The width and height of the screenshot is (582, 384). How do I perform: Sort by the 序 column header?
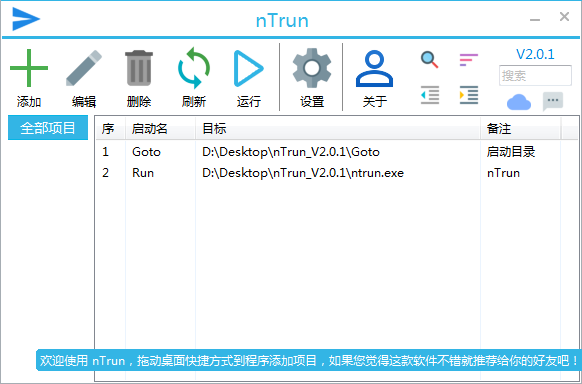point(110,129)
